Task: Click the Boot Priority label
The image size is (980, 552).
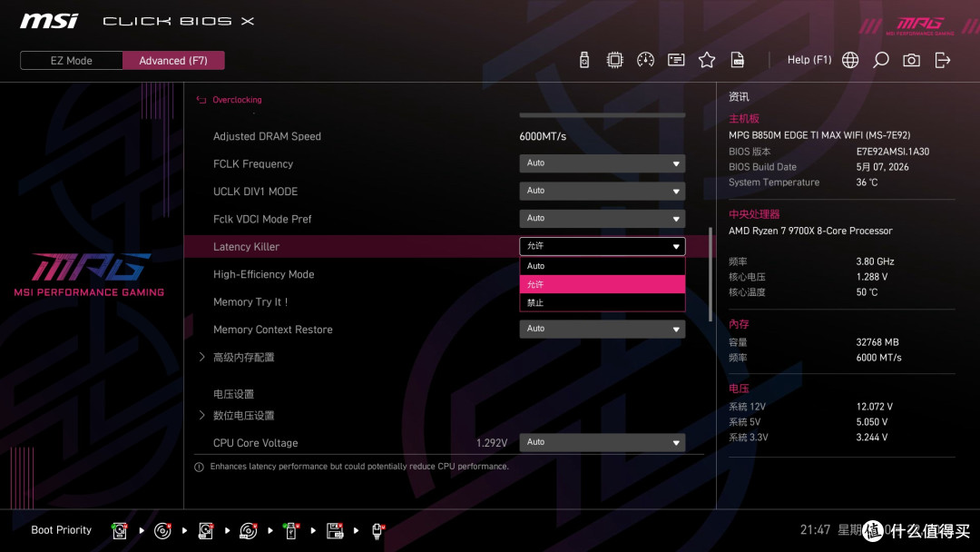Action: (62, 530)
